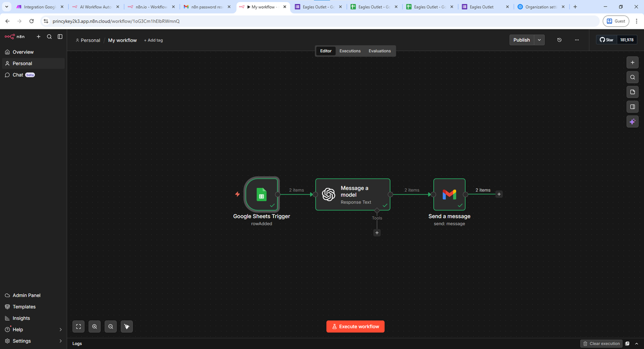The width and height of the screenshot is (644, 349).
Task: Switch to the Evaluations tab
Action: (x=380, y=51)
